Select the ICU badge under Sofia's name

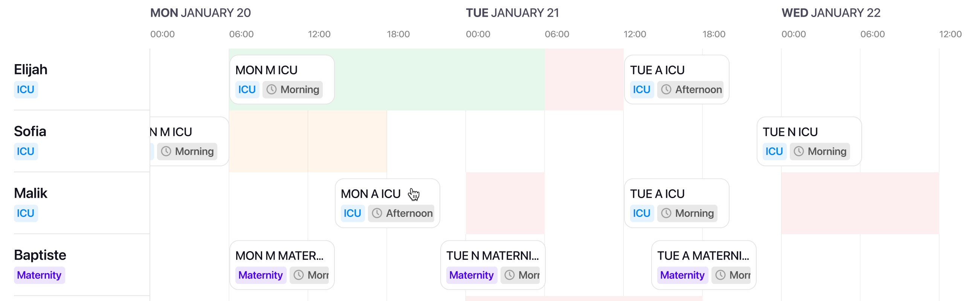[26, 151]
